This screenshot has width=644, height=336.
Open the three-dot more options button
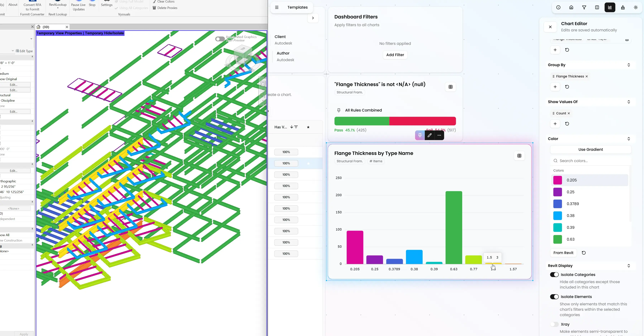point(439,135)
